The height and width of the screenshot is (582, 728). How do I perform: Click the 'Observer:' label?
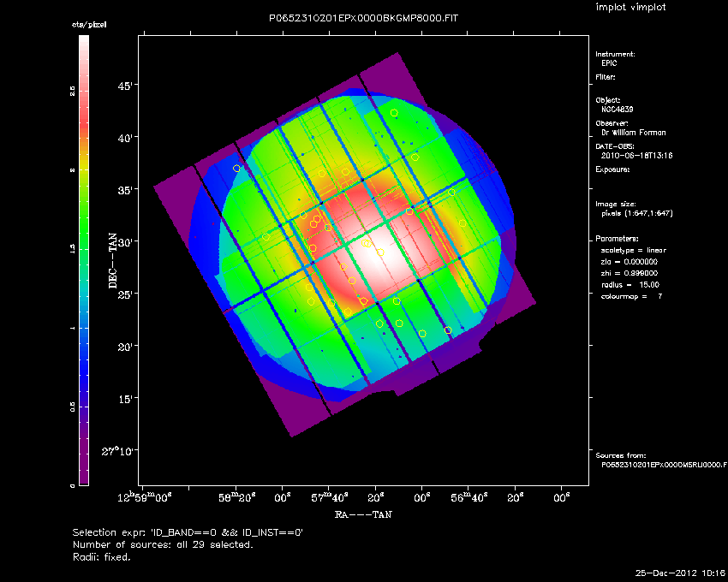[612, 123]
